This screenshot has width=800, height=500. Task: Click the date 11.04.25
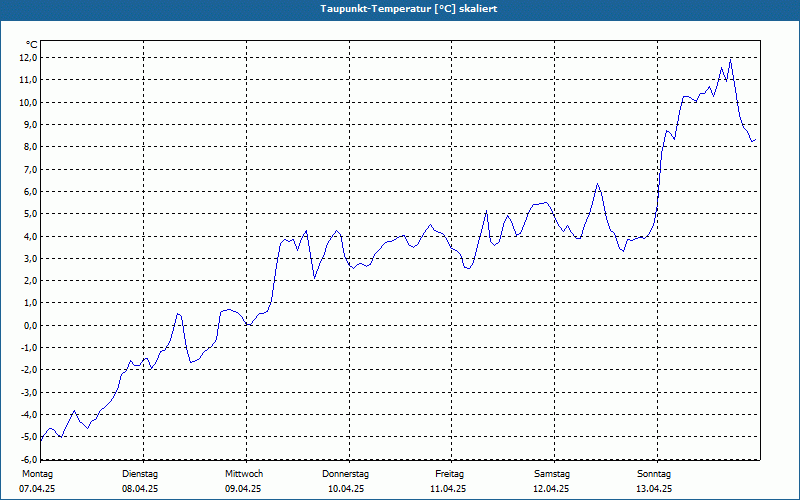click(x=448, y=489)
